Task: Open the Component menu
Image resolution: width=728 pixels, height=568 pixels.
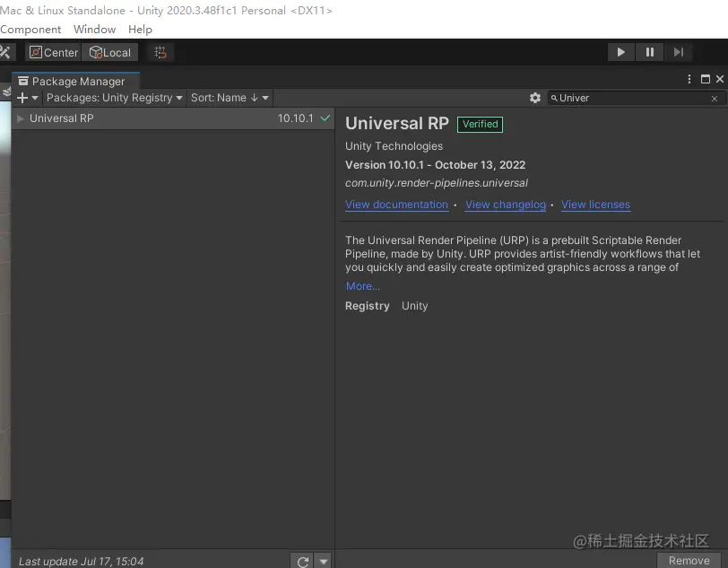Action: (30, 30)
